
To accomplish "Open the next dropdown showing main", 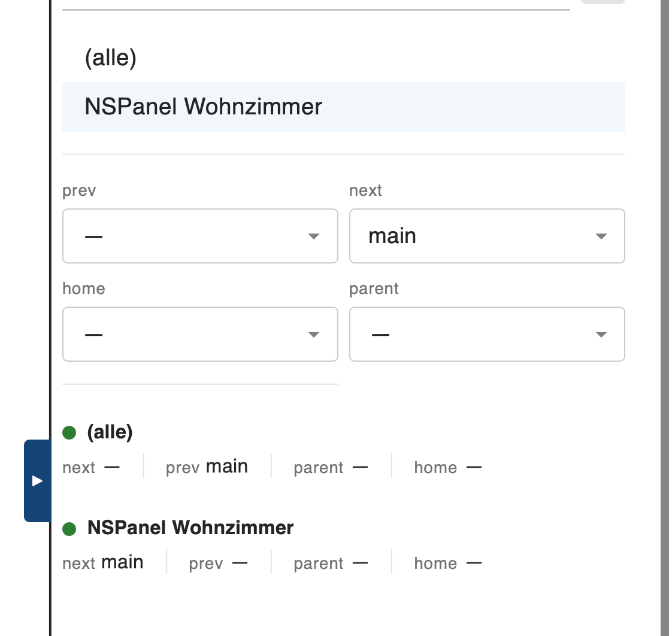I will 487,236.
